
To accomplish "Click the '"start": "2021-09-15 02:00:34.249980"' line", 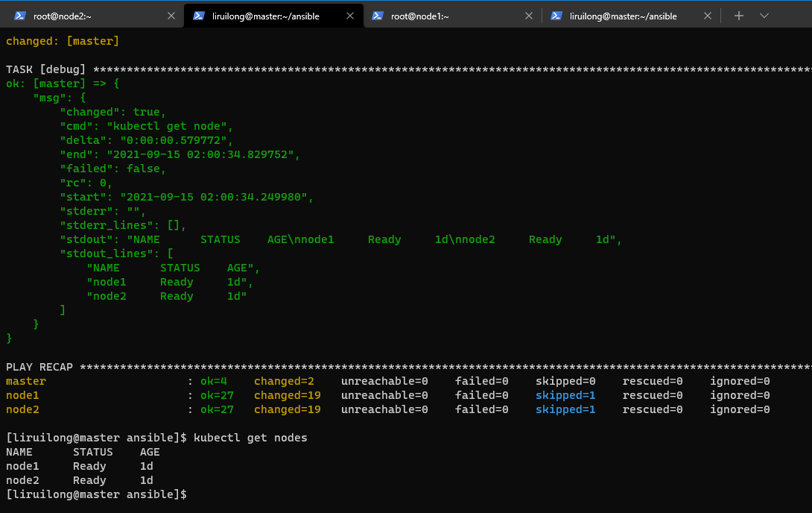I will coord(186,197).
